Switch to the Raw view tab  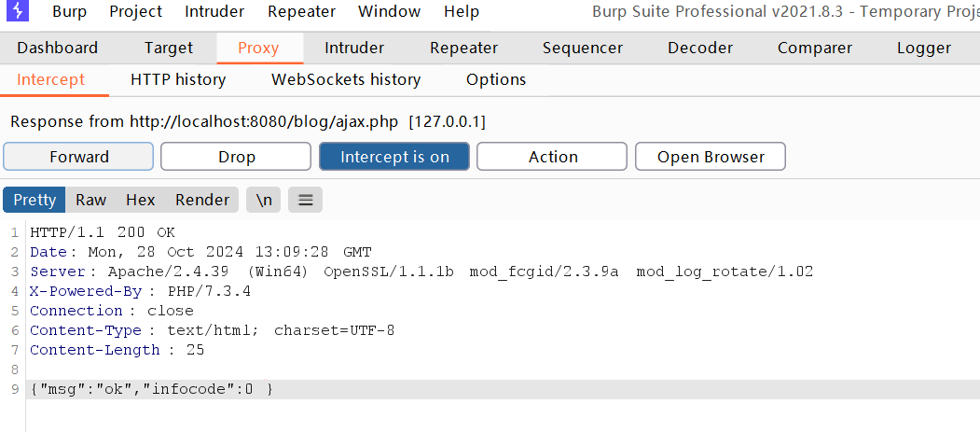pos(91,200)
